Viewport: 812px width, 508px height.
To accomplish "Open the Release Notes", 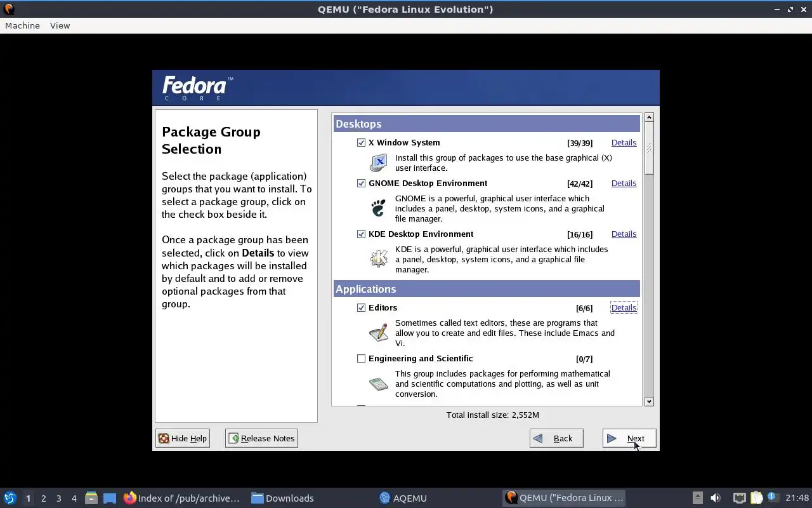I will pyautogui.click(x=261, y=438).
